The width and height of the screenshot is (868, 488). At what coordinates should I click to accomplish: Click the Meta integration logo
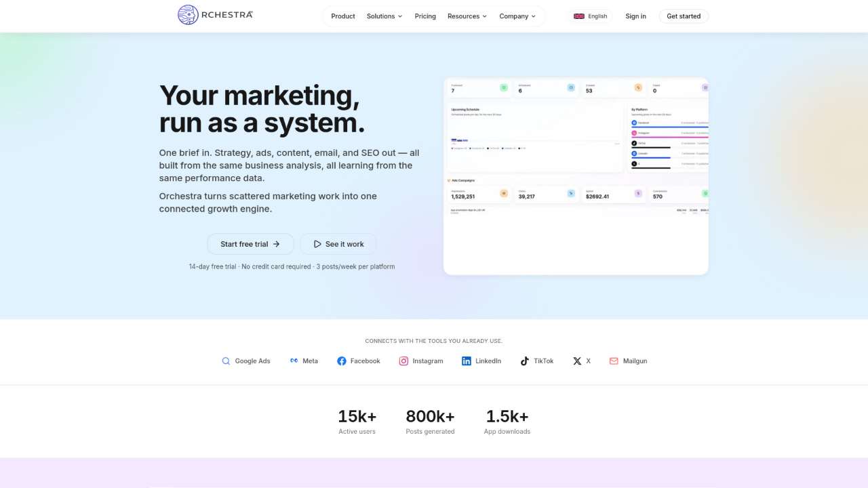click(294, 361)
